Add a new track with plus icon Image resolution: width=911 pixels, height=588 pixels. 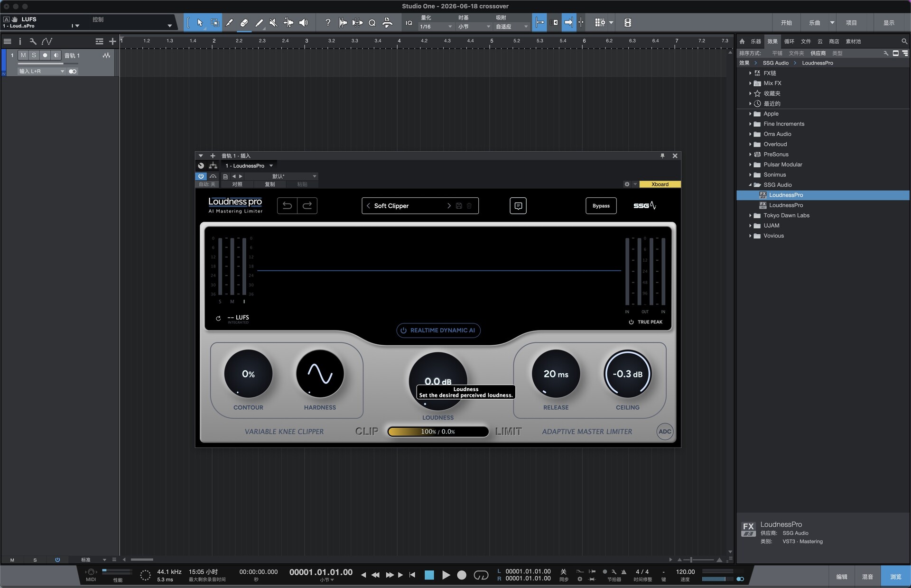tap(112, 42)
